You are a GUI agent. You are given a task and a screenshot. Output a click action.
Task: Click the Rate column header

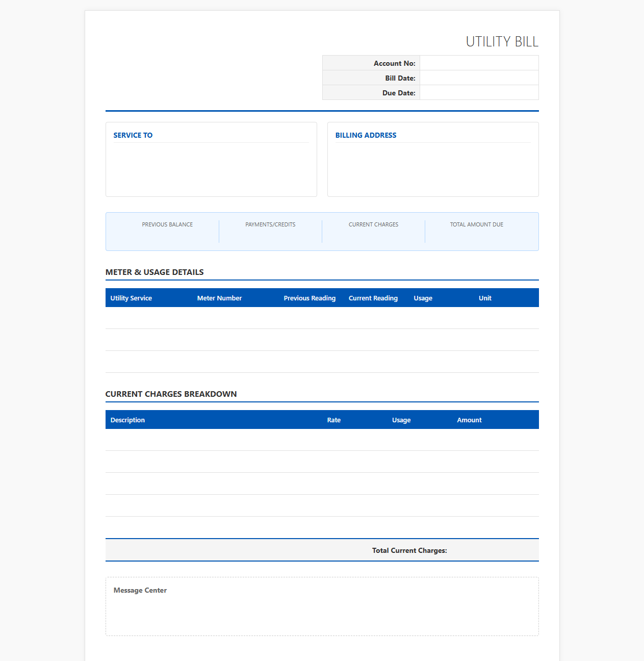point(334,420)
